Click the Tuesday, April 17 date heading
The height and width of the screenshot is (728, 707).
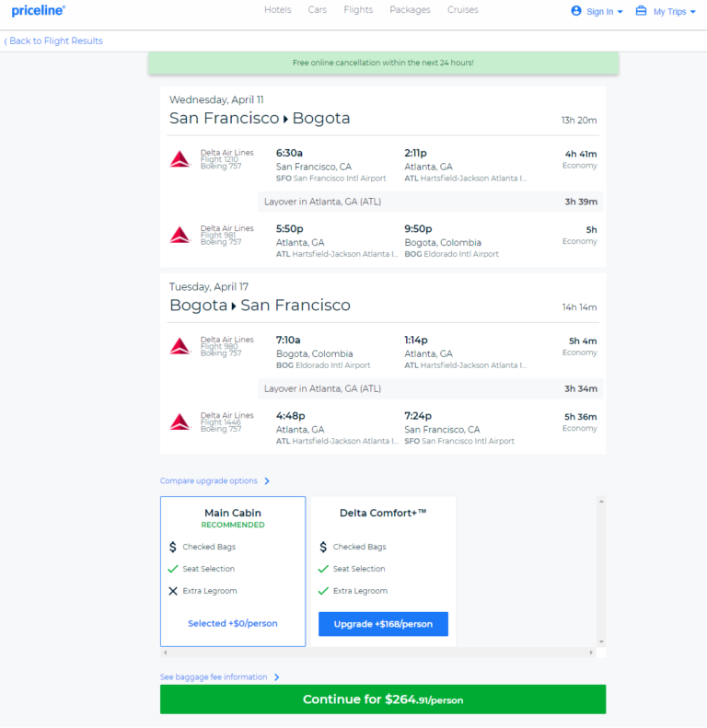point(209,287)
